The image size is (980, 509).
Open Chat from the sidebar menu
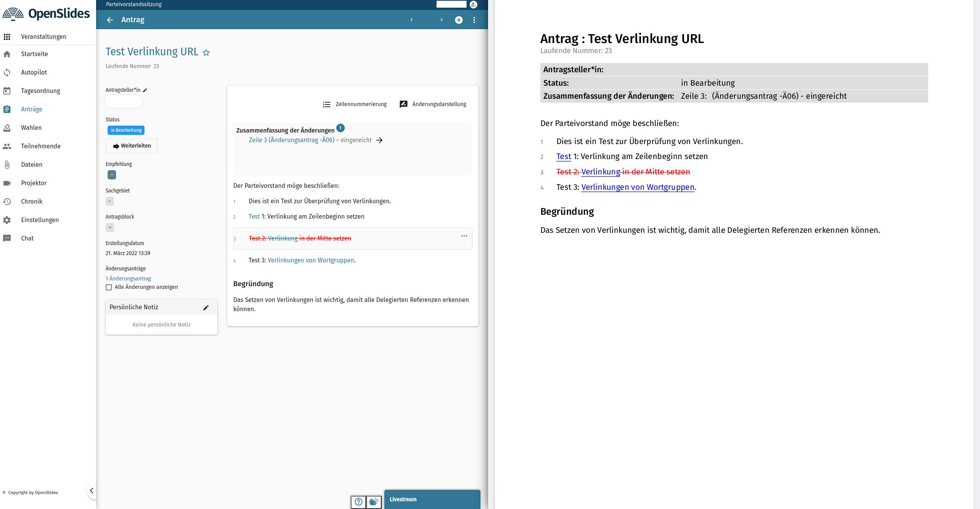(27, 238)
